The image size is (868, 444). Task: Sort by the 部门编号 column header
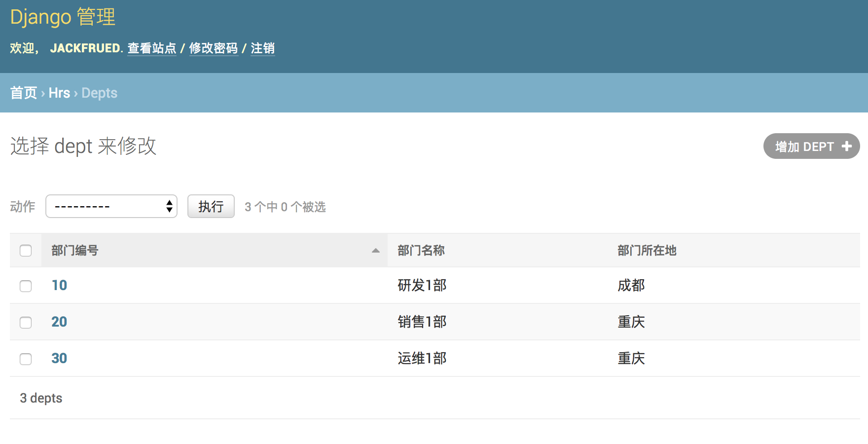(x=75, y=251)
